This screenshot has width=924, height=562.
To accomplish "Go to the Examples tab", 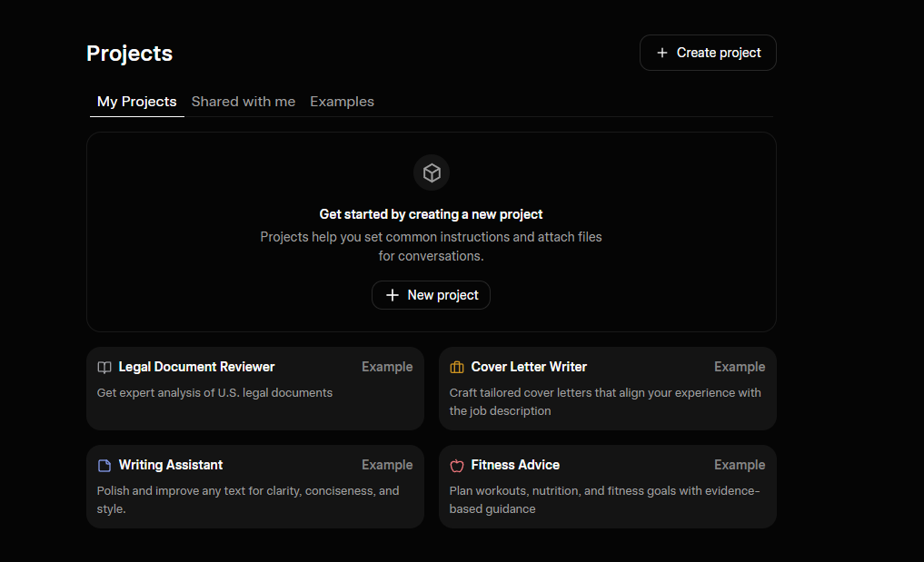I will point(342,102).
